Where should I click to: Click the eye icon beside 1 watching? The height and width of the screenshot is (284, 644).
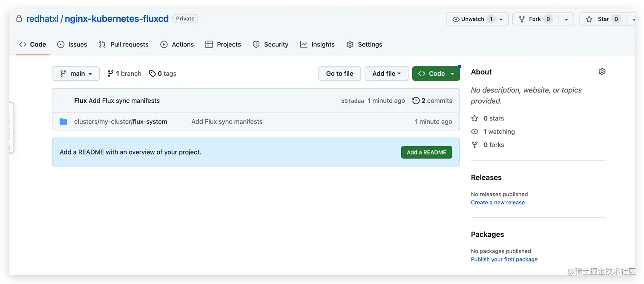[474, 132]
